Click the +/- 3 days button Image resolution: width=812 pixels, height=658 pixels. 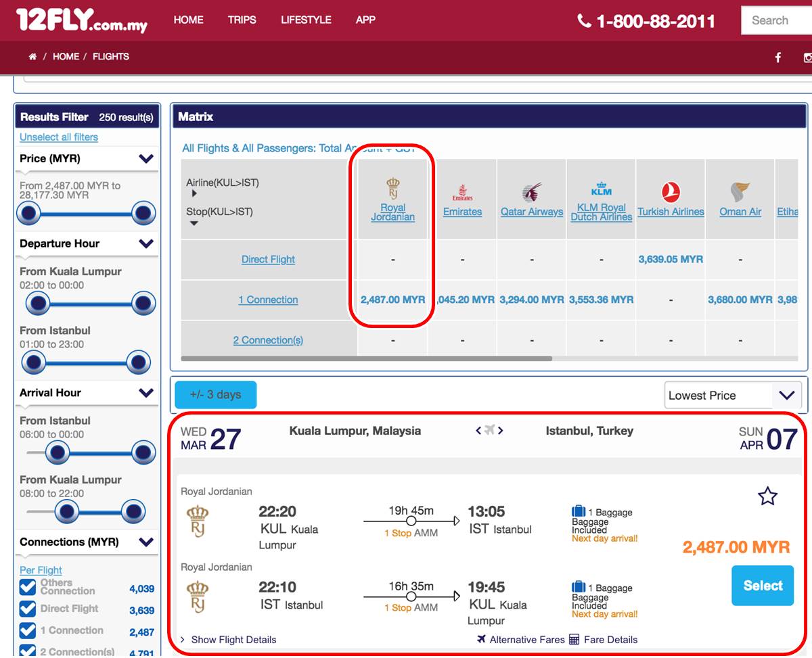(216, 395)
